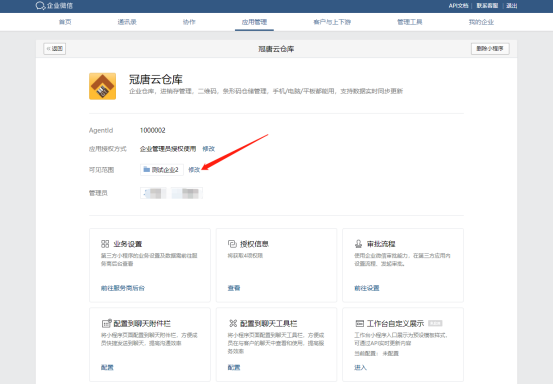The height and width of the screenshot is (384, 554).
Task: Click the 测试企业2 visible-range tag
Action: click(x=162, y=170)
